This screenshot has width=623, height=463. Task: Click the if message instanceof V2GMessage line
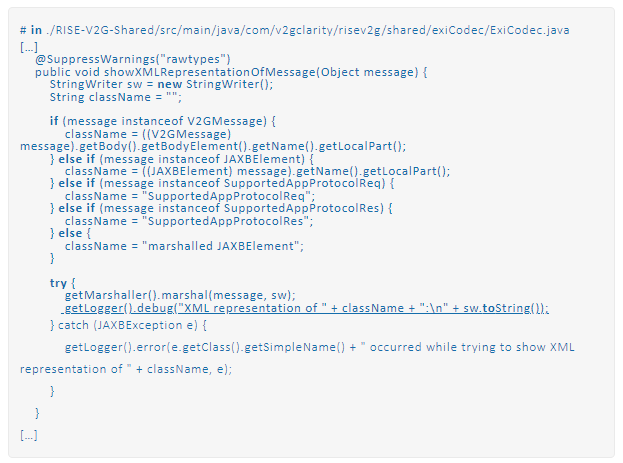click(x=162, y=121)
